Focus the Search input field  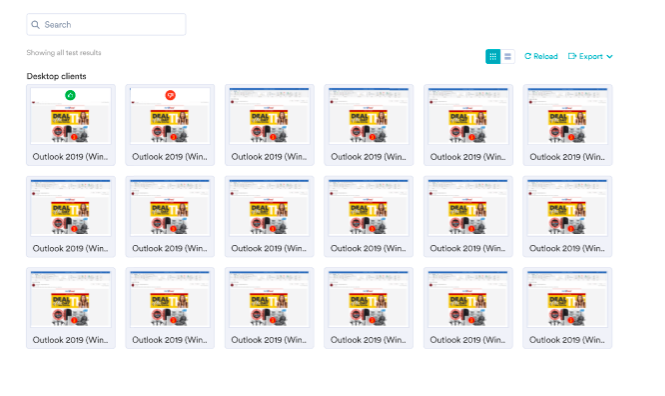pos(106,25)
